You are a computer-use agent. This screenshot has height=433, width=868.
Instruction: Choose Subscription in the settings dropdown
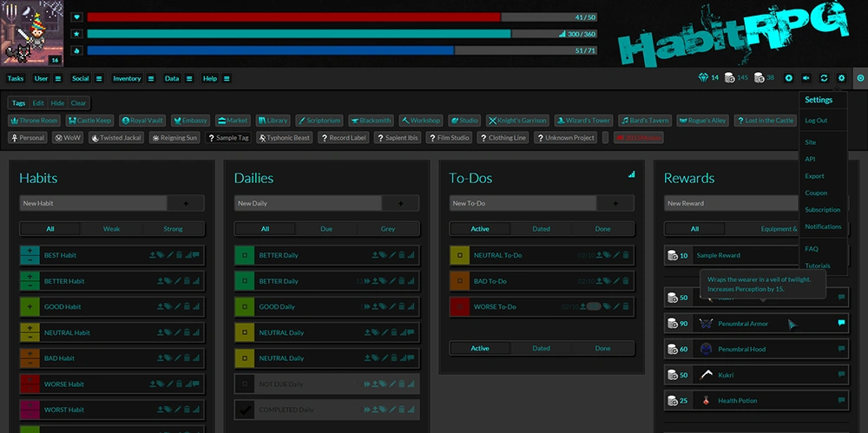tap(823, 210)
